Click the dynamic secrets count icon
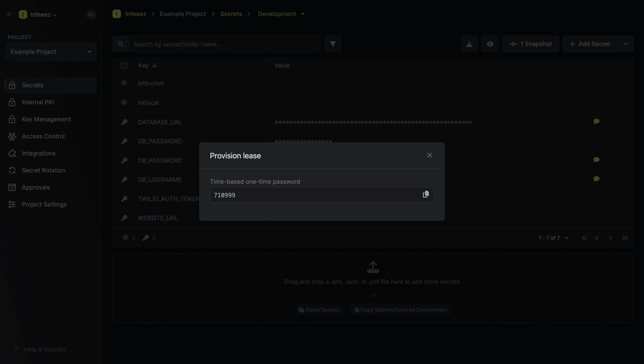 pyautogui.click(x=126, y=238)
